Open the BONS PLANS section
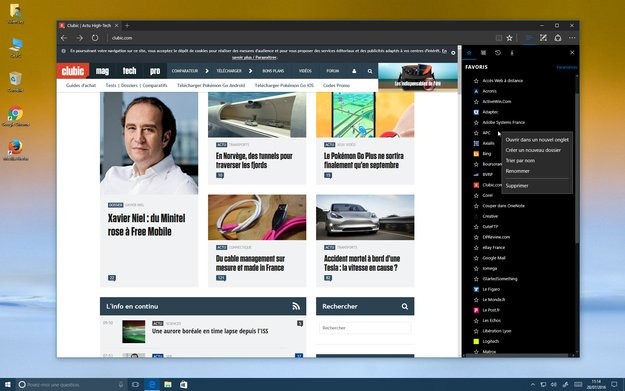 [273, 71]
